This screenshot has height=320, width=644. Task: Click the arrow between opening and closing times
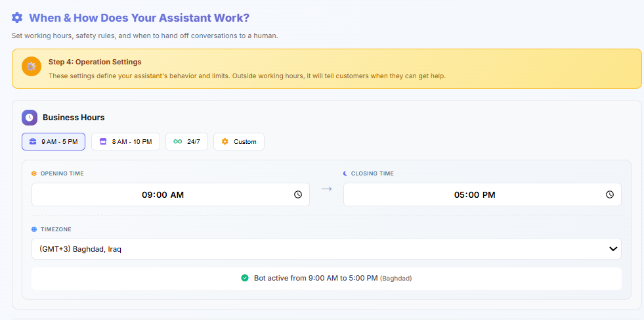tap(326, 189)
